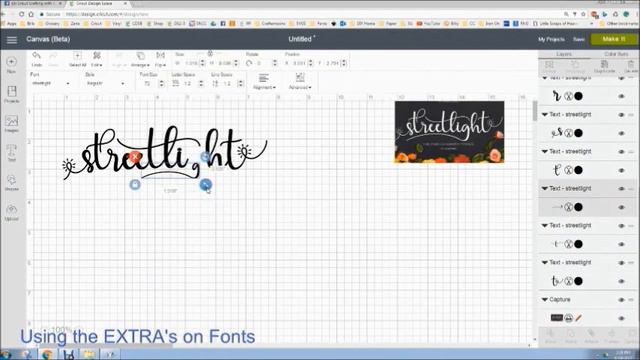Click the rotate icon beside Rotate field
640x360 pixels.
(x=249, y=63)
